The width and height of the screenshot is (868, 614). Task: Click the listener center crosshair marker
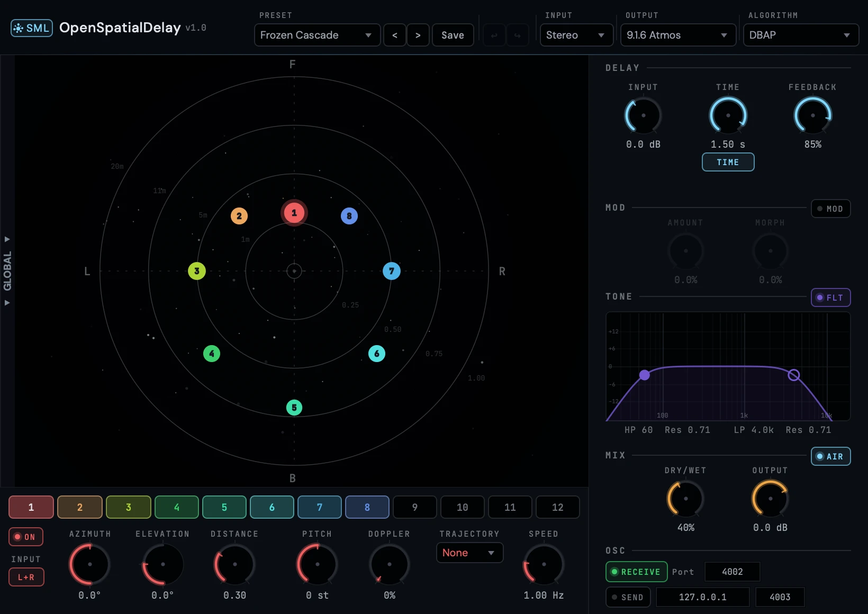point(294,271)
